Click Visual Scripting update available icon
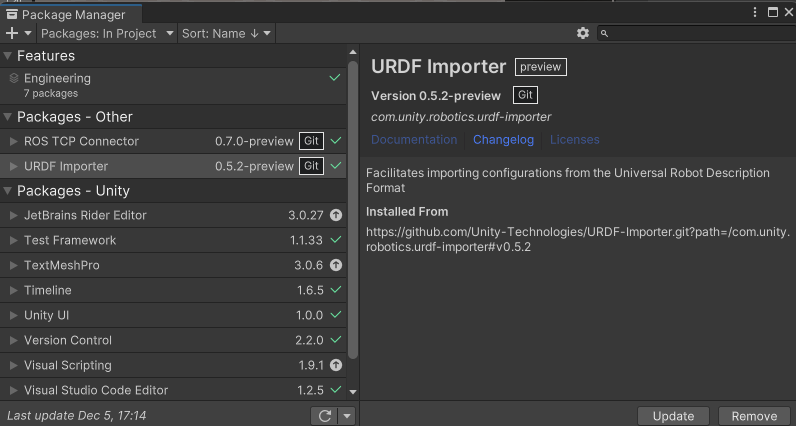796x426 pixels. (x=336, y=365)
